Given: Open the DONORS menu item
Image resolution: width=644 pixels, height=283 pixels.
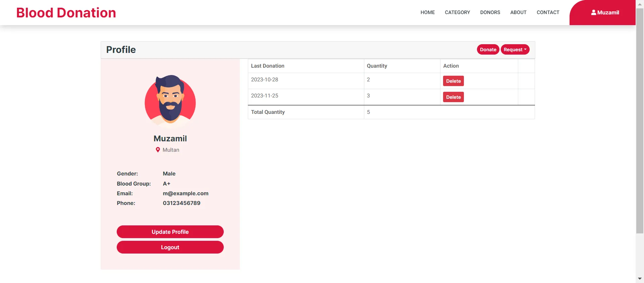Looking at the screenshot, I should [490, 12].
